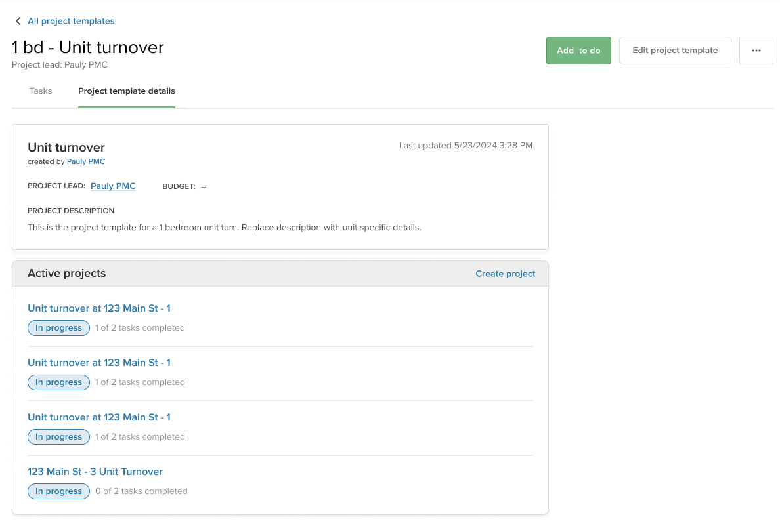Open Pauly PMC project lead link

point(113,186)
